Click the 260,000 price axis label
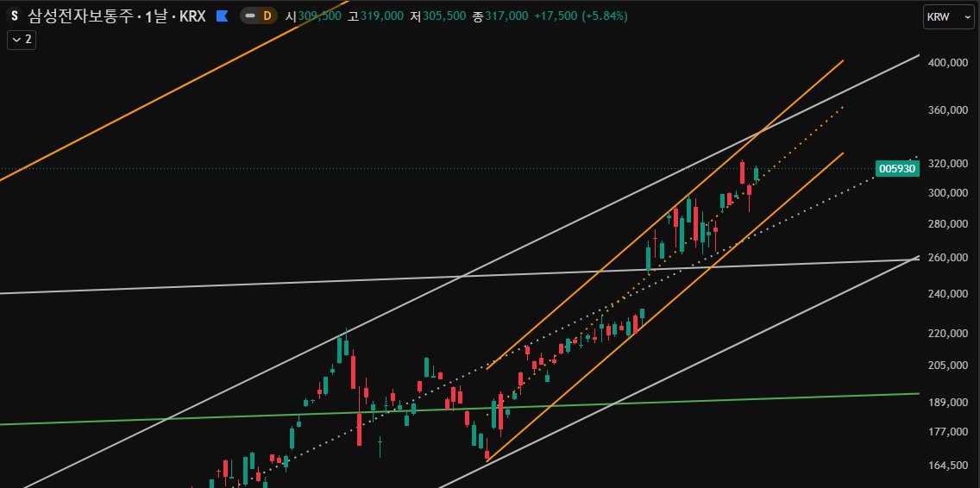980x488 pixels. pos(947,258)
